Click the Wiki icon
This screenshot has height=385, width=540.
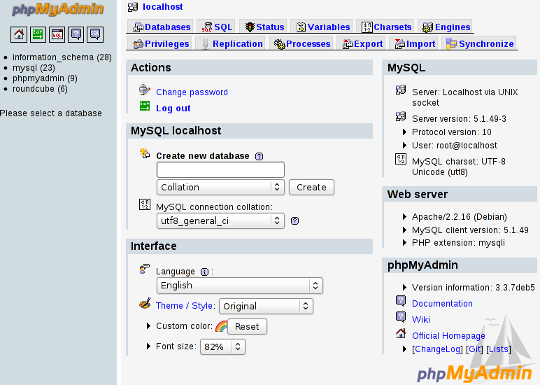401,317
